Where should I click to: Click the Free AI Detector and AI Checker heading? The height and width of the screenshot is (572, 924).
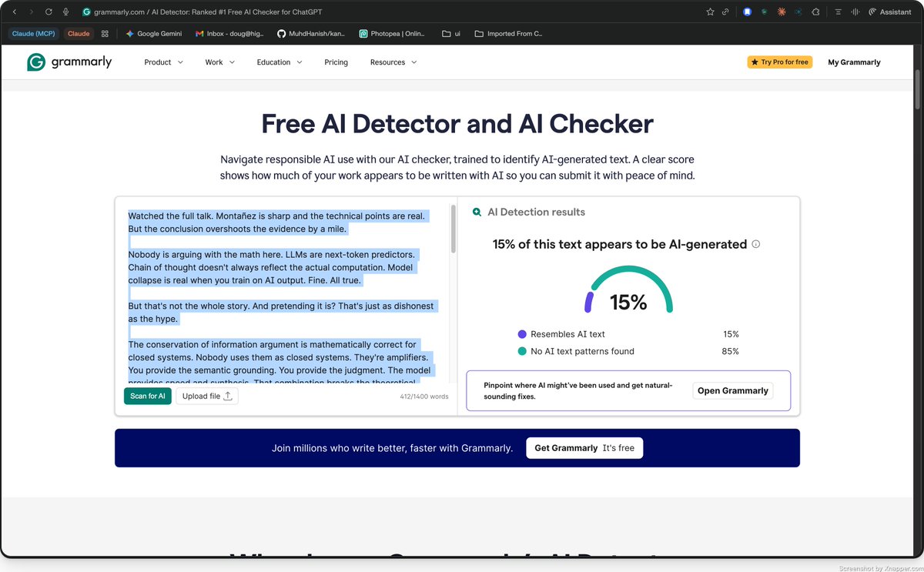[457, 124]
